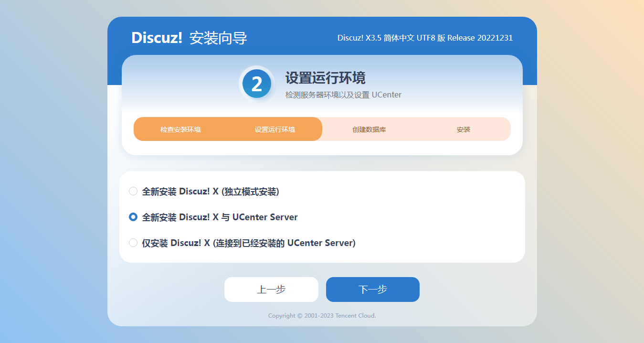The height and width of the screenshot is (343, 644).
Task: Select standalone Discuz! X install radio (独立模式安装)
Action: (133, 192)
